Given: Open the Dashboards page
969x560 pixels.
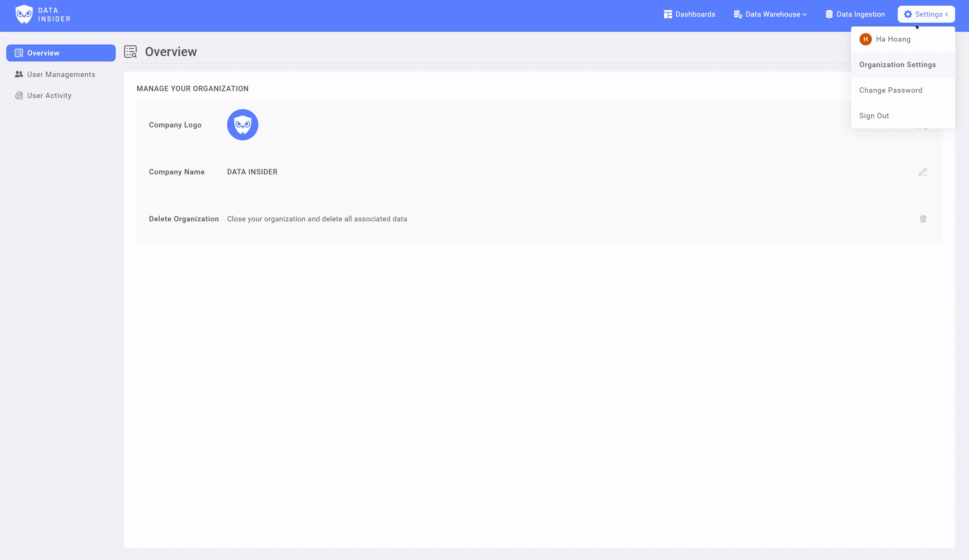Looking at the screenshot, I should point(689,14).
